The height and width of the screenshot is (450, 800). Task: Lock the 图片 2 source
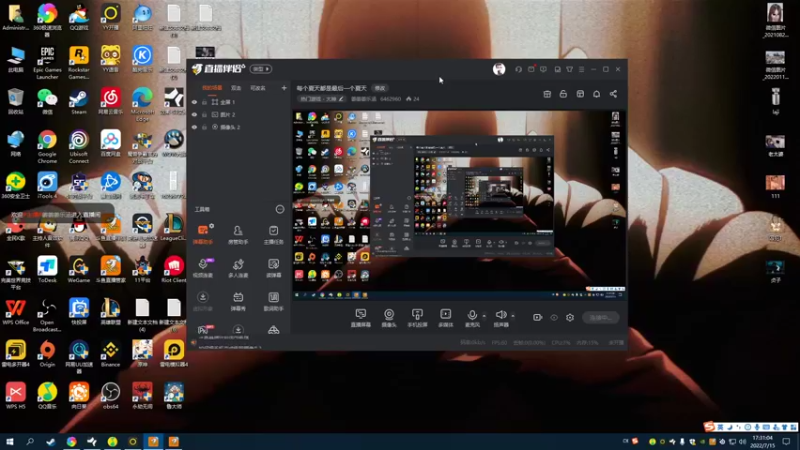[x=205, y=115]
